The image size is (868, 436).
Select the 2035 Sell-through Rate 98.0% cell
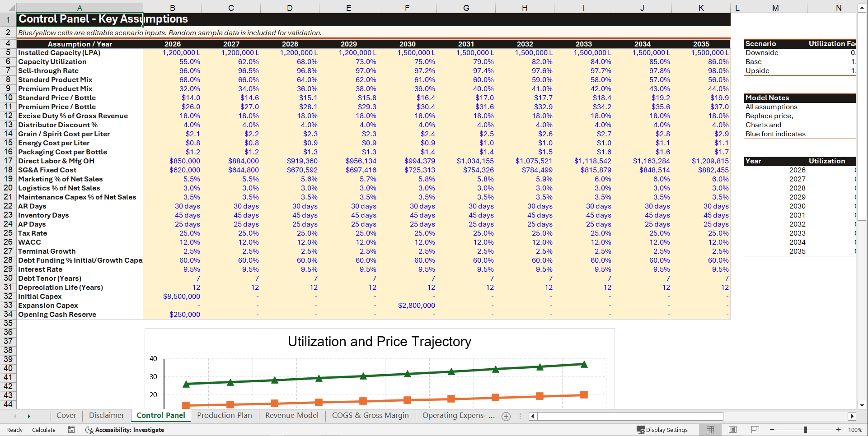(701, 71)
